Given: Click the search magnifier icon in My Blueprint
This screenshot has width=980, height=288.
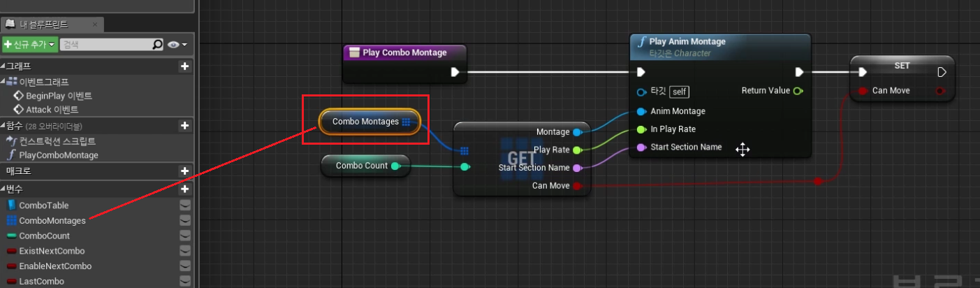Looking at the screenshot, I should [x=158, y=45].
